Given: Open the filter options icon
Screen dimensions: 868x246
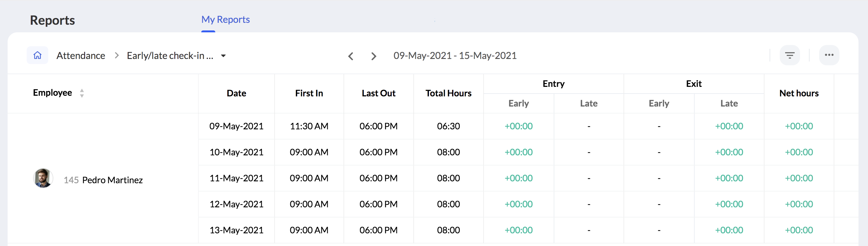Looking at the screenshot, I should pos(790,55).
